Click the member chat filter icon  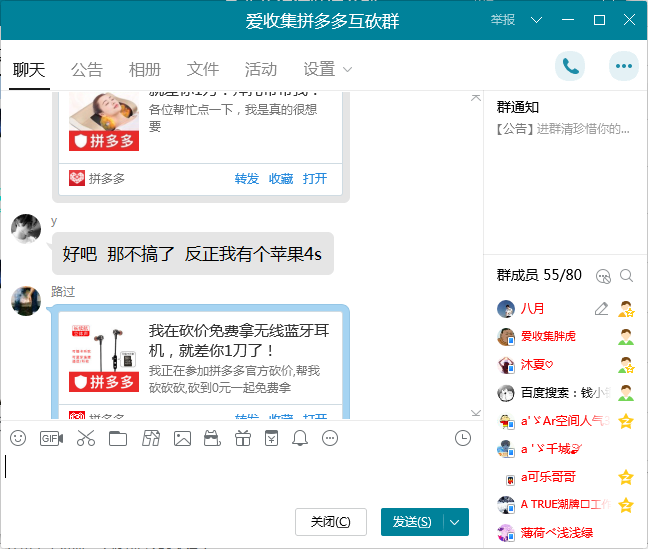[x=603, y=276]
